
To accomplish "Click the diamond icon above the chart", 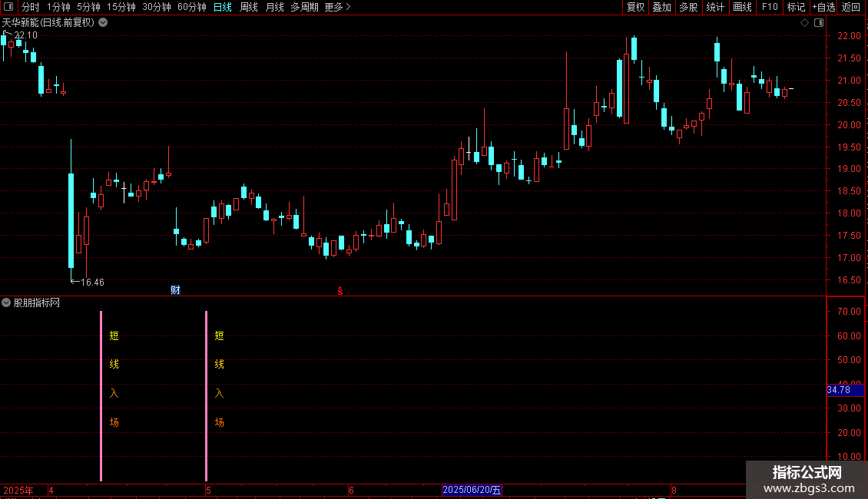I will (x=804, y=23).
